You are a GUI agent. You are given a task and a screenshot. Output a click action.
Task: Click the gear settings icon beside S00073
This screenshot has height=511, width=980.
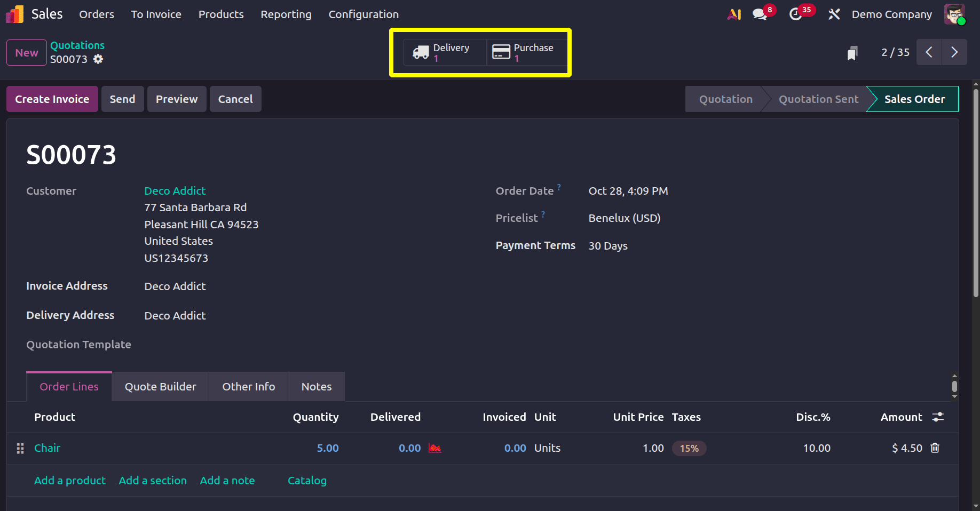pyautogui.click(x=98, y=59)
